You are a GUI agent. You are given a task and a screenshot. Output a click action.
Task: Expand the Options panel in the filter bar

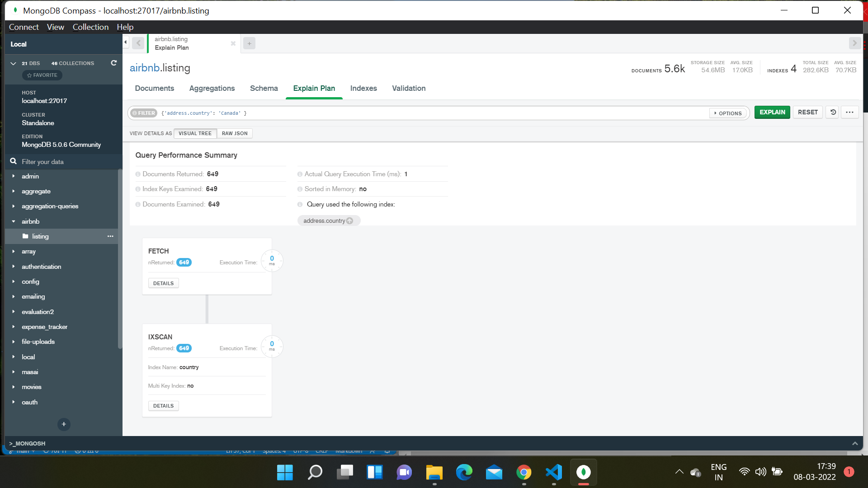(x=727, y=113)
